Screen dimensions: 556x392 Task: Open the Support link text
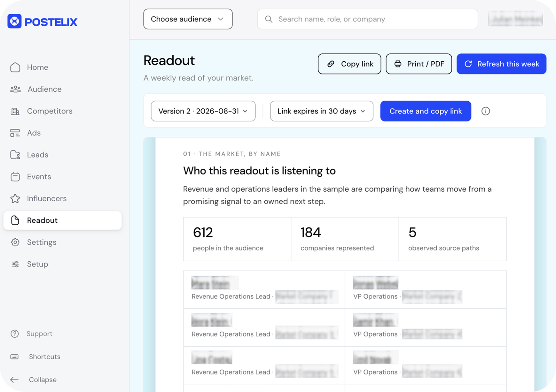pos(39,334)
